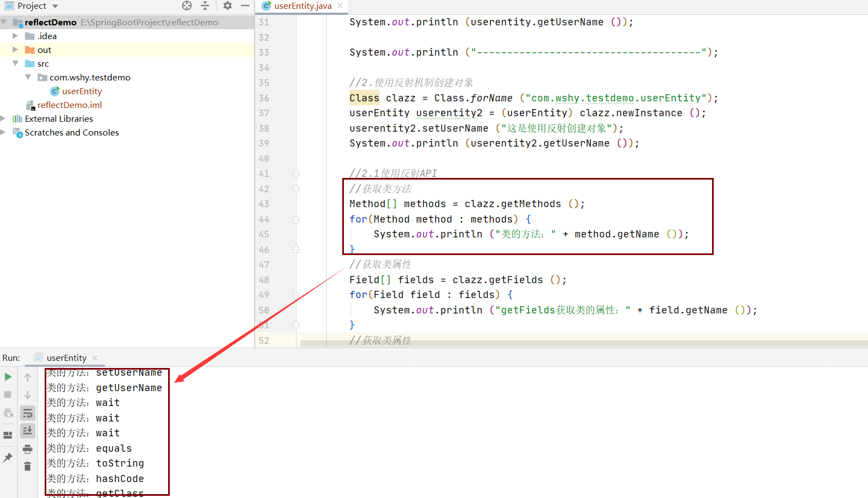Viewport: 868px width, 498px height.
Task: Pin the Run tab with the pin icon
Action: tap(8, 457)
